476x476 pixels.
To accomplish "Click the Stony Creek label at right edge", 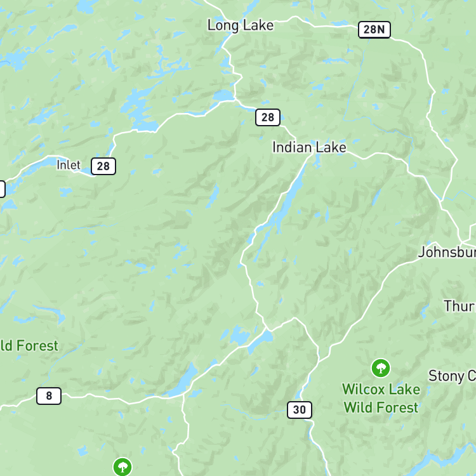I will click(x=452, y=376).
